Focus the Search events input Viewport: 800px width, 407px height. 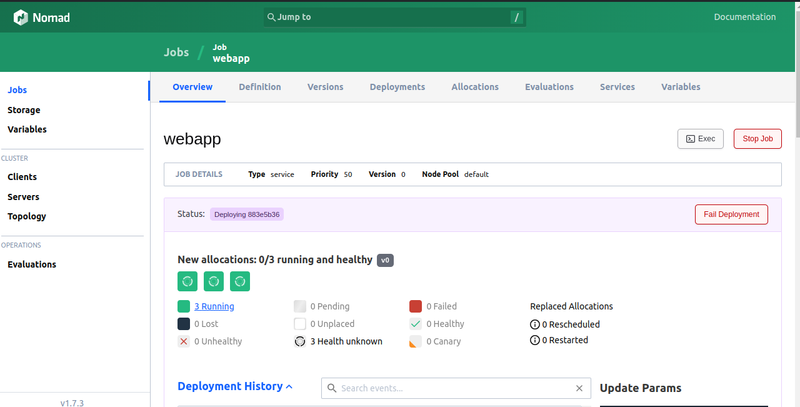pyautogui.click(x=456, y=388)
